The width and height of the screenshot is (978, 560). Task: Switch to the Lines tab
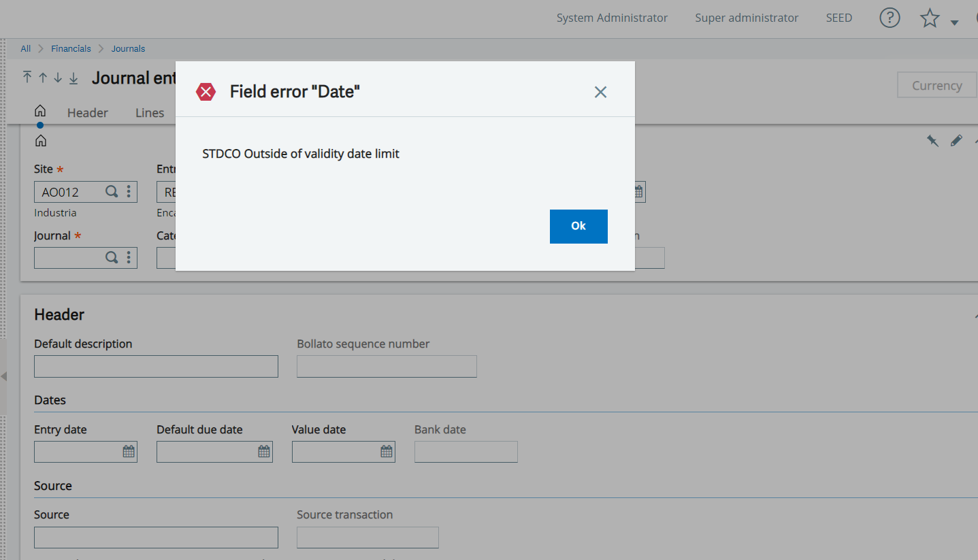click(x=150, y=113)
